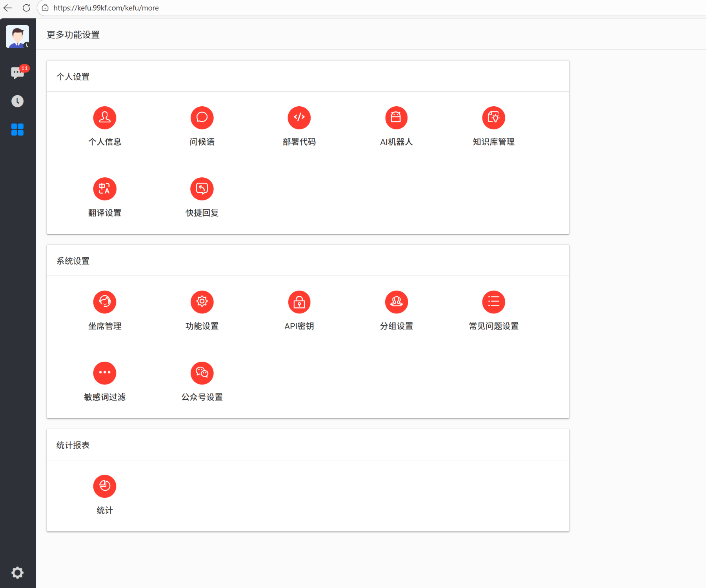The height and width of the screenshot is (588, 706).
Task: Open 坐席管理 agent seat management
Action: pyautogui.click(x=104, y=302)
